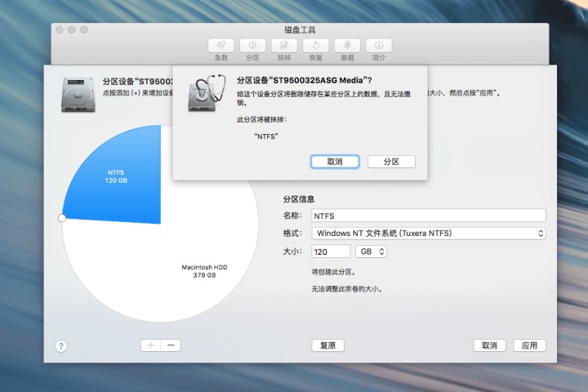The height and width of the screenshot is (392, 588).
Task: Confirm partitioning with the 分区 button
Action: [391, 162]
